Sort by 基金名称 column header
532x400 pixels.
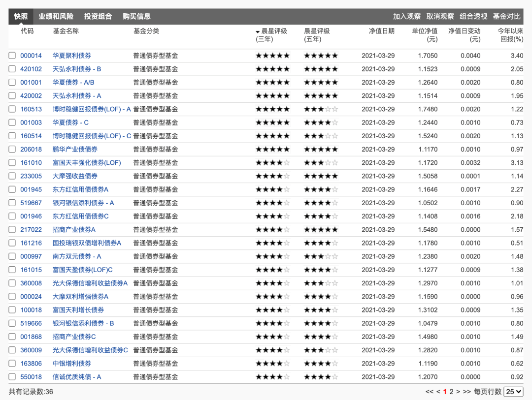[x=66, y=31]
